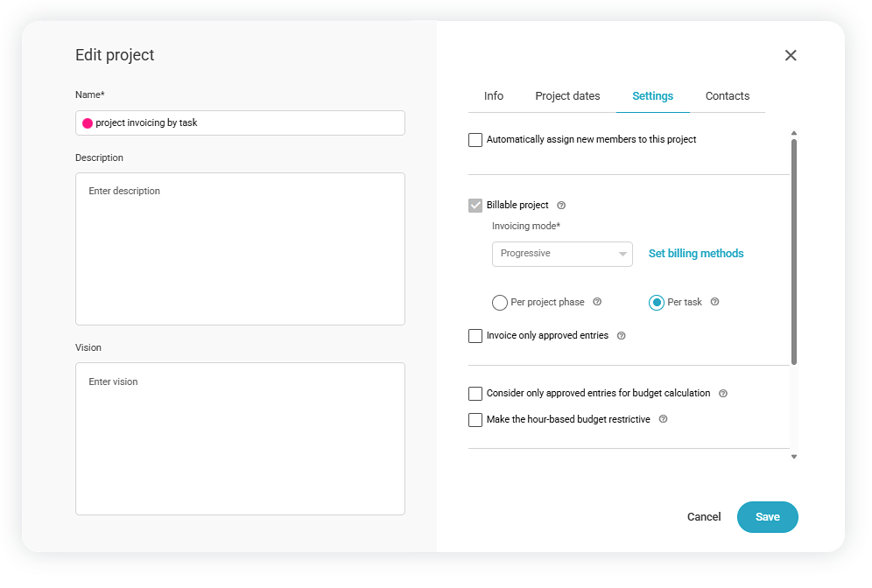The image size is (872, 588).
Task: Click help icon for budget calculation option
Action: pyautogui.click(x=723, y=394)
